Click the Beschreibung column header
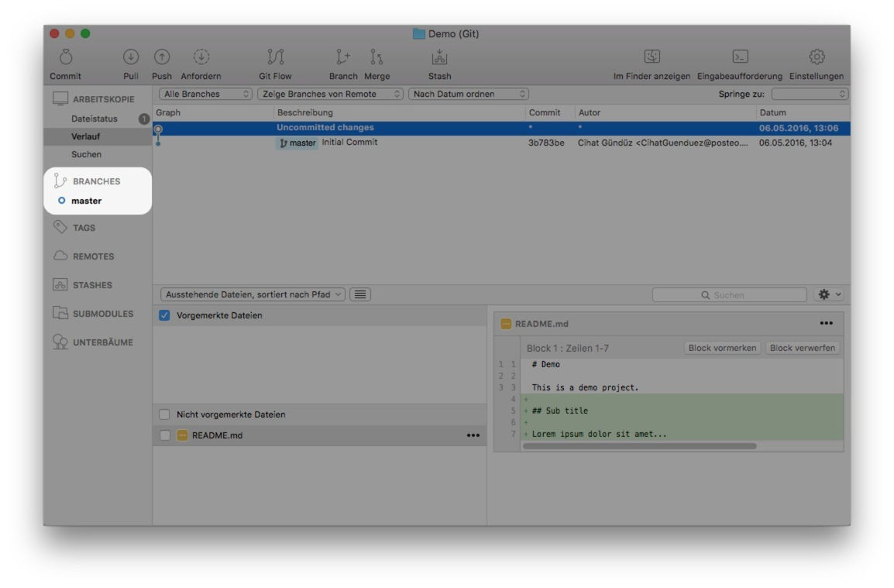 point(305,112)
